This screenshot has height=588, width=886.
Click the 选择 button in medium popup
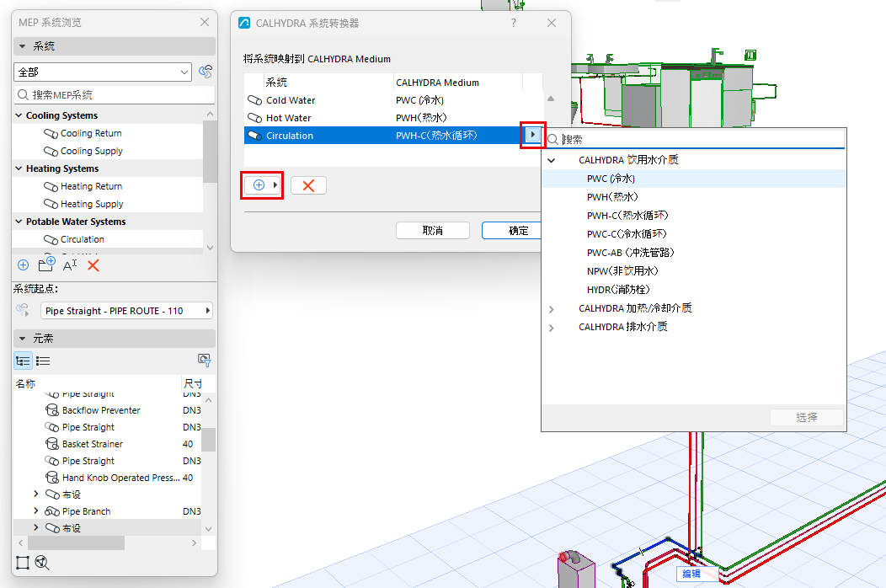[807, 417]
